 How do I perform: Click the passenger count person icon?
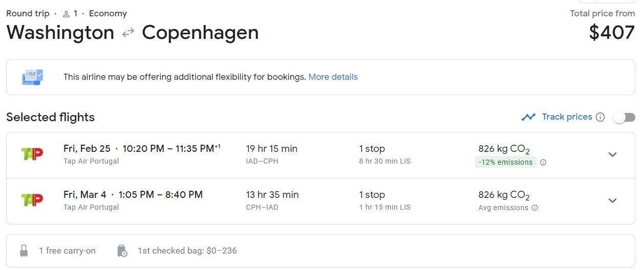tap(66, 14)
